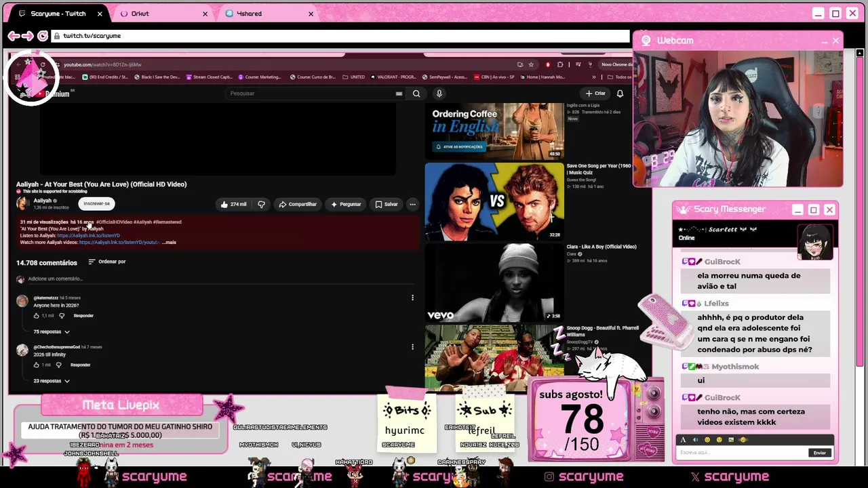Close the 4shared tab
This screenshot has width=868, height=488.
tap(311, 14)
